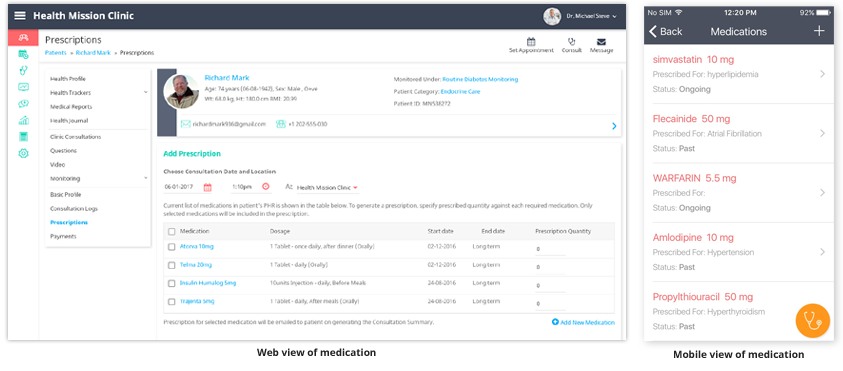
Task: Open the Trajenta 5mg medication link
Action: point(197,301)
